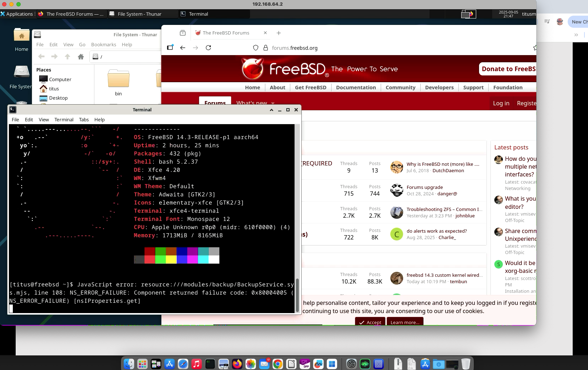Viewport: 588px width, 370px height.
Task: Open the Xfce Applications menu
Action: point(17,14)
